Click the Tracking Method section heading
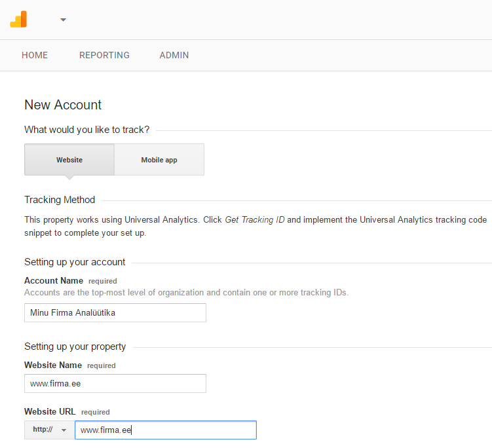The image size is (492, 448). click(60, 200)
